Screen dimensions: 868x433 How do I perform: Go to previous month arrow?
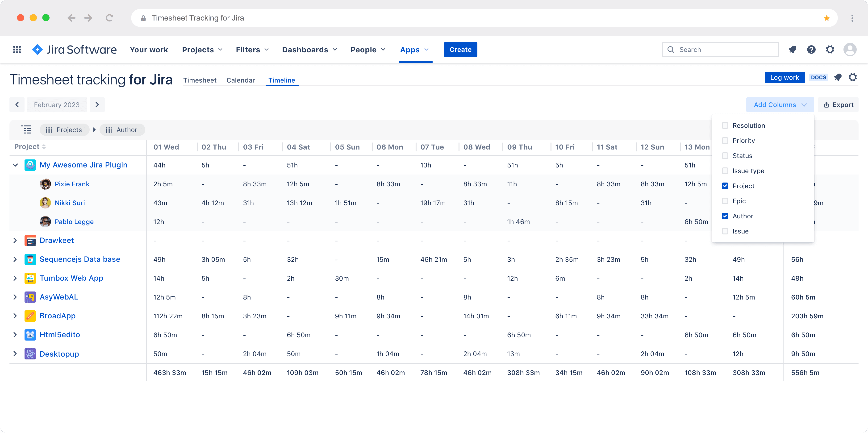point(17,105)
